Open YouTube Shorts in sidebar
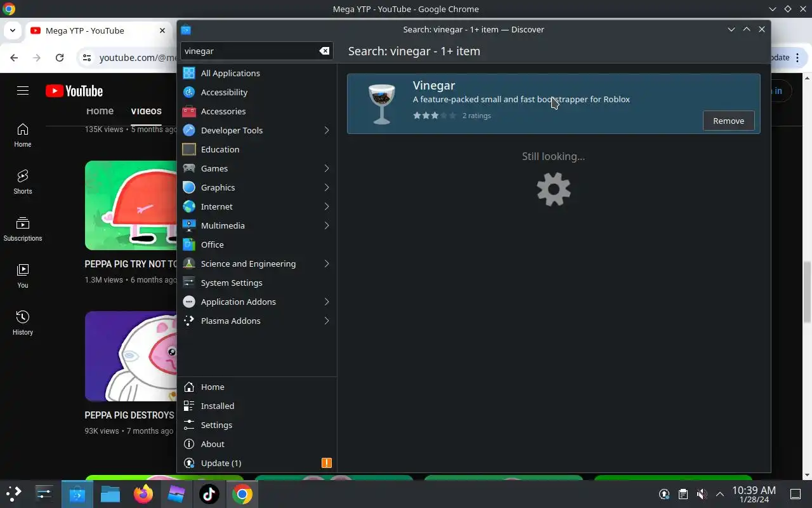812x508 pixels. coord(23,182)
